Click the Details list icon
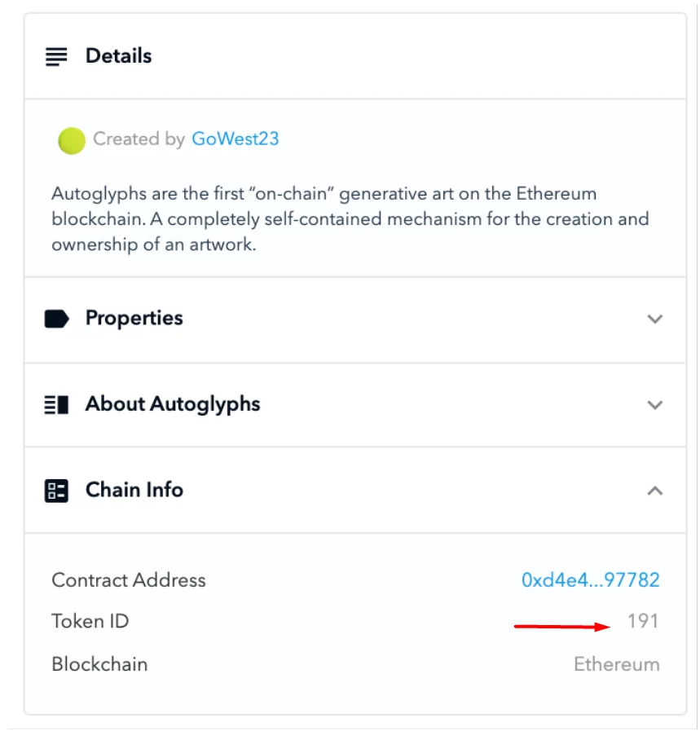 56,56
